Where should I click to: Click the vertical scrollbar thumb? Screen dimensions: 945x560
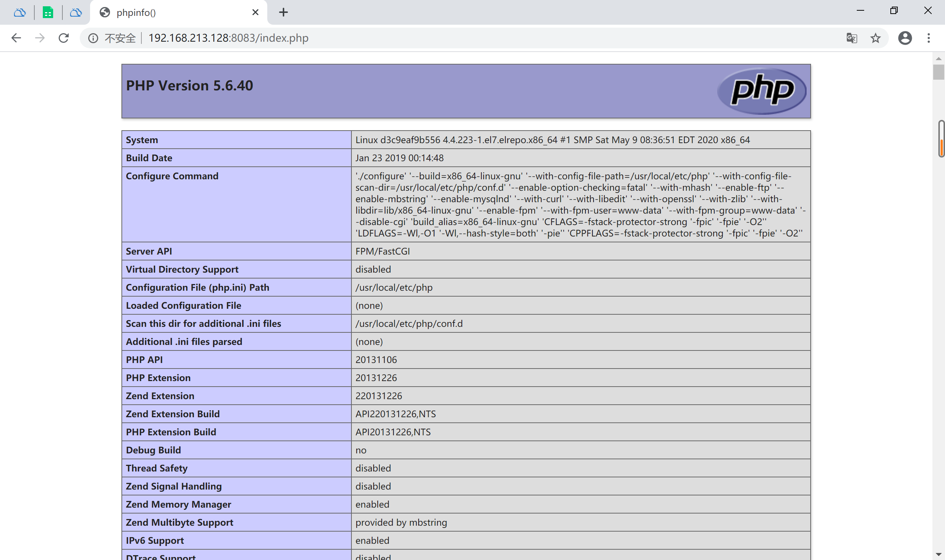tap(938, 72)
